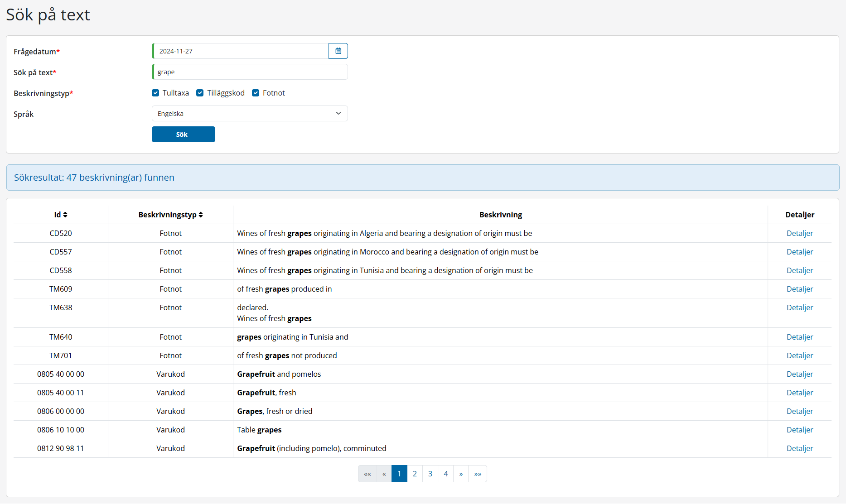Go to previous results page
Viewport: 846px width, 504px height.
[384, 474]
